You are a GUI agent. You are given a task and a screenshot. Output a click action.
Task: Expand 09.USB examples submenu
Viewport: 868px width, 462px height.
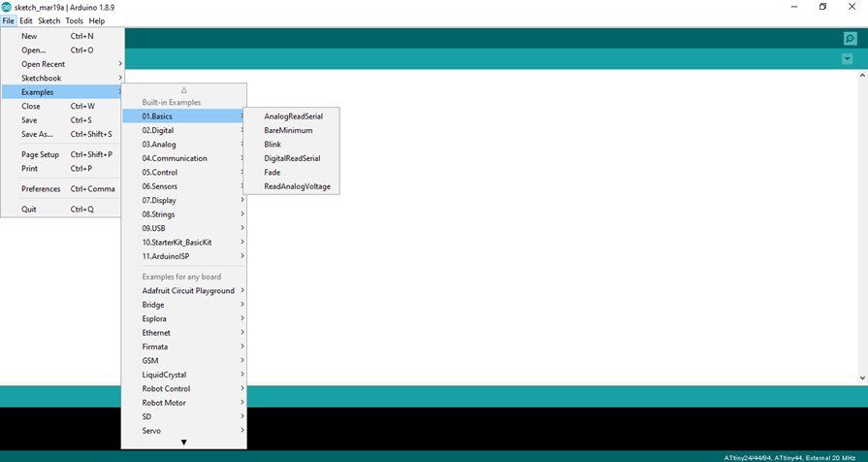click(x=184, y=228)
